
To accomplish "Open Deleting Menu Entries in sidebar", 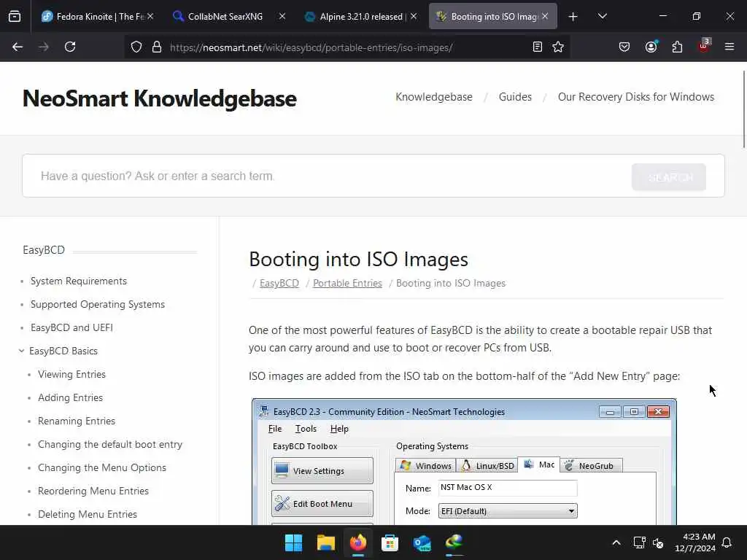I will 88,514.
